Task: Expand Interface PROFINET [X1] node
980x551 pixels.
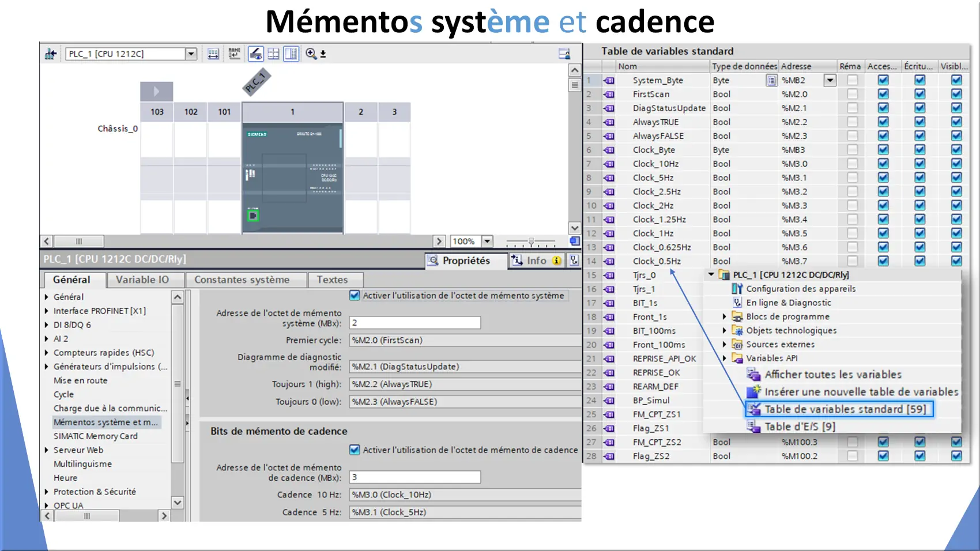Action: click(47, 311)
